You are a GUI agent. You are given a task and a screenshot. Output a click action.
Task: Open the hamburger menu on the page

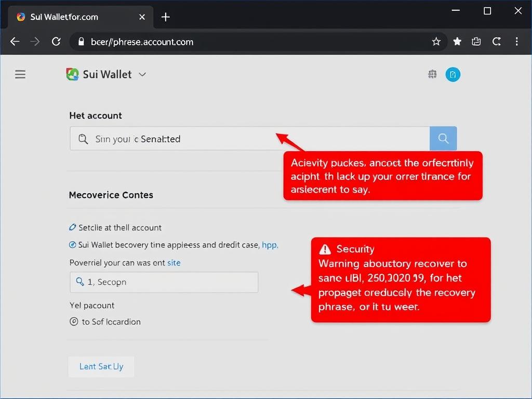pos(20,74)
